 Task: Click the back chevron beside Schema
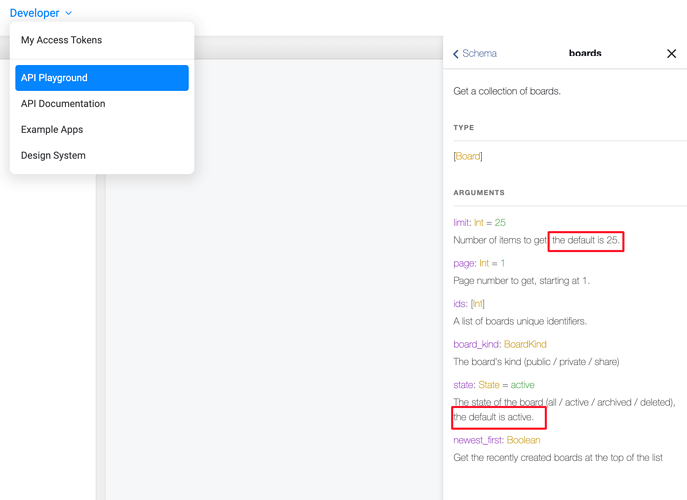(457, 54)
